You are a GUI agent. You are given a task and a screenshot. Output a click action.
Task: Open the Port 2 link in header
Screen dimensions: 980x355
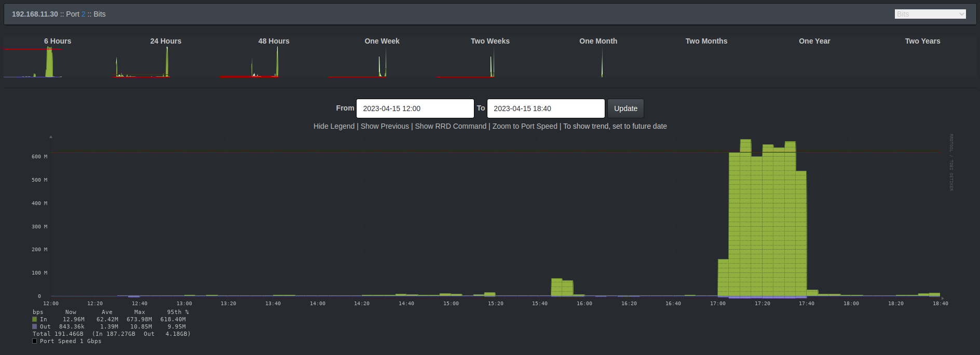[83, 14]
